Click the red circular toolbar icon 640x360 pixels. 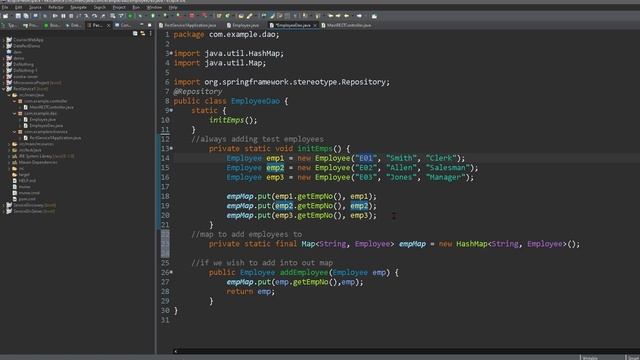pos(192,16)
